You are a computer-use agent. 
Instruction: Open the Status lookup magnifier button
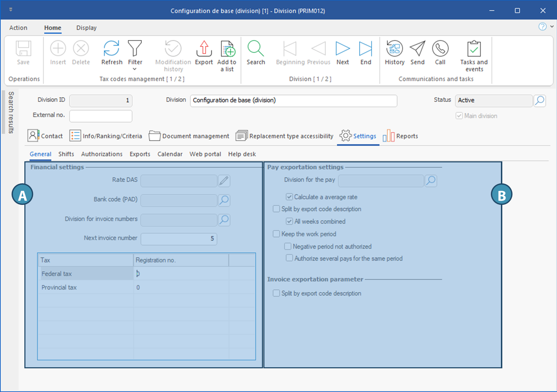tap(540, 101)
